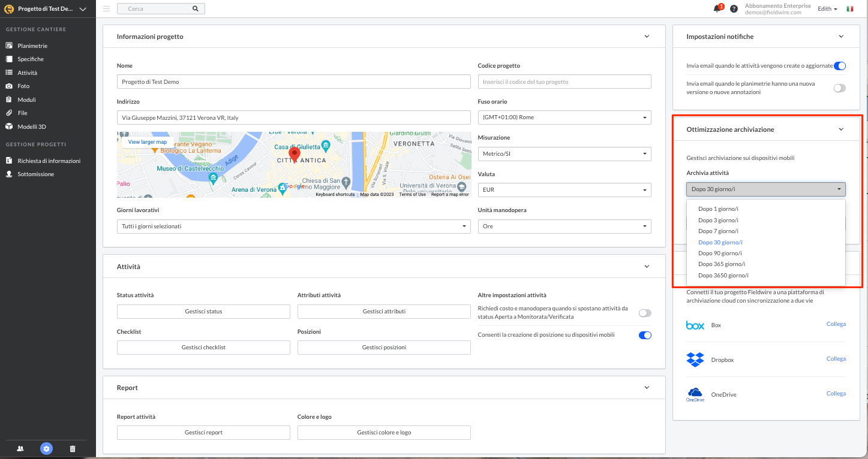Click the Codice progetto input field
This screenshot has height=459, width=868.
point(564,81)
